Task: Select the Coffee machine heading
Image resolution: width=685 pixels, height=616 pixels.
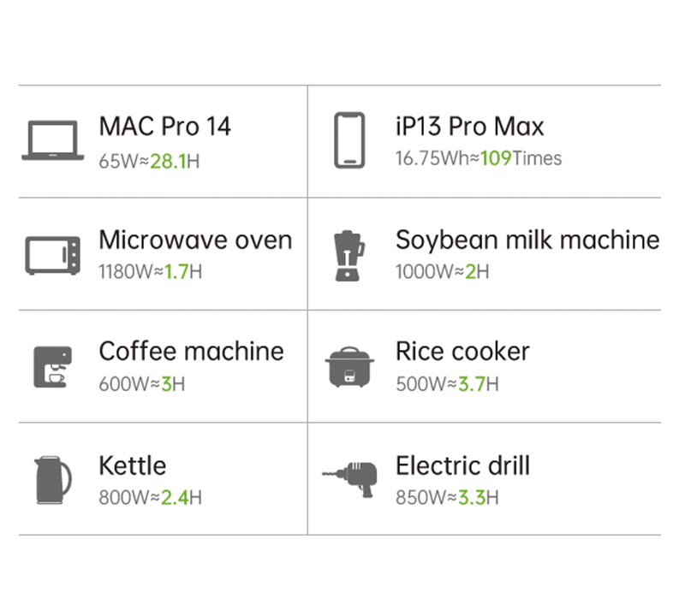Action: point(191,351)
